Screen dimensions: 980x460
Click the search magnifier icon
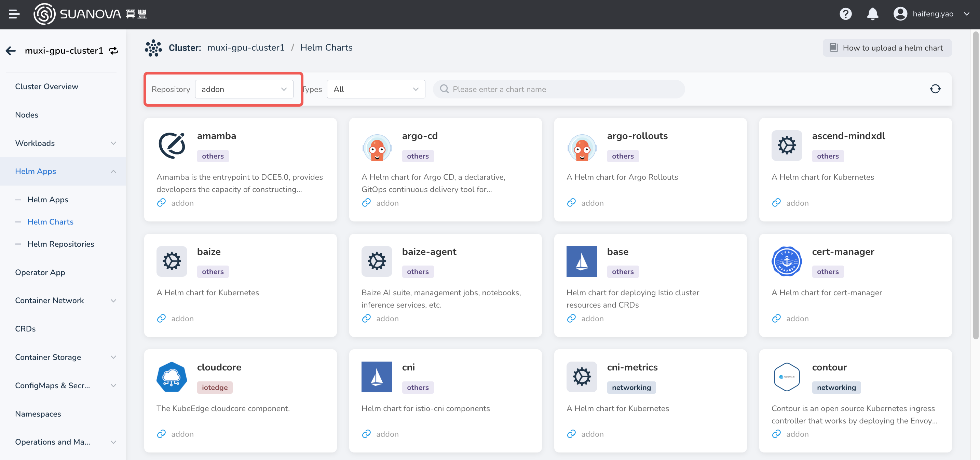pos(444,89)
